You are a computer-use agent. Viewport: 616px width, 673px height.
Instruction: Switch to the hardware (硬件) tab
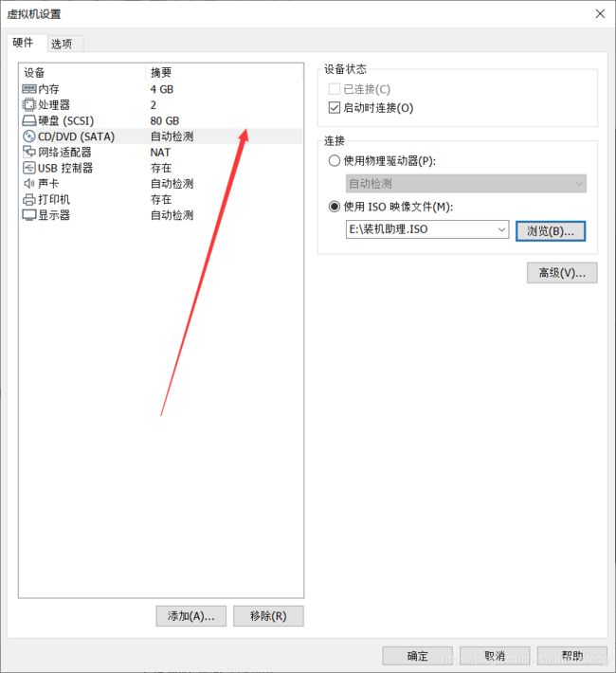23,43
